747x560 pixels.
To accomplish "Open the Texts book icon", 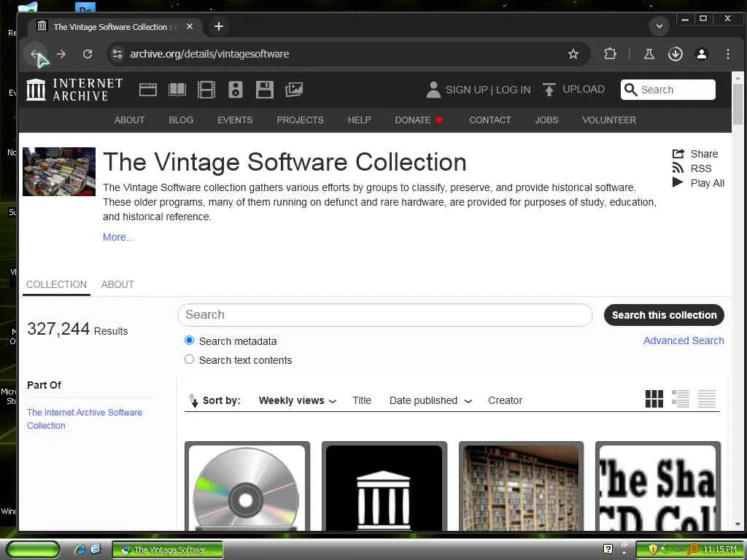I will [x=177, y=90].
